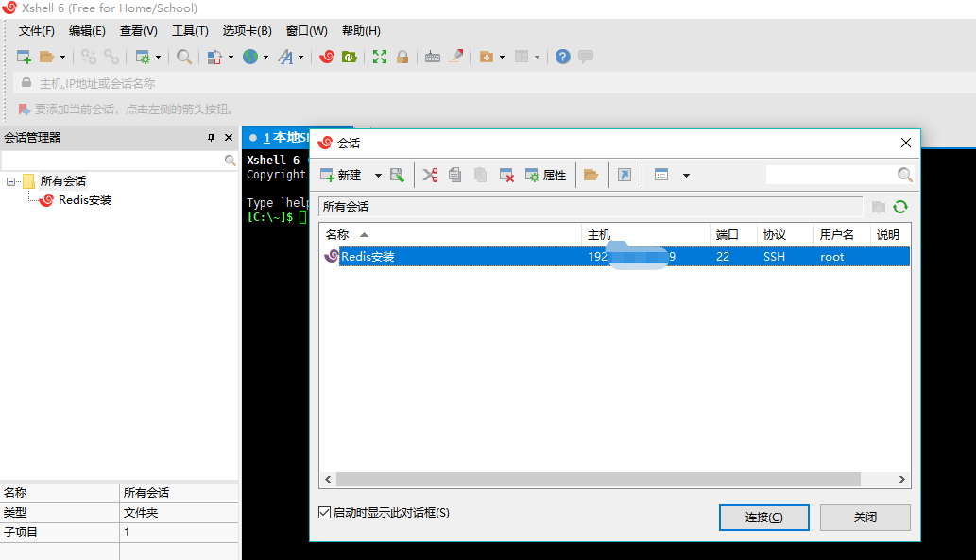Click the cut scissors icon in session dialog
The width and height of the screenshot is (976, 560).
click(430, 175)
